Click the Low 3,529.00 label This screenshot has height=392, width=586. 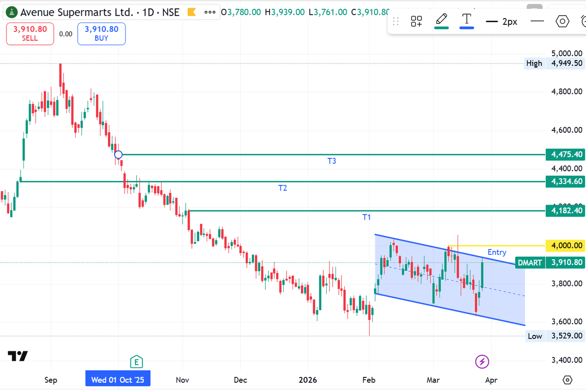pos(555,336)
